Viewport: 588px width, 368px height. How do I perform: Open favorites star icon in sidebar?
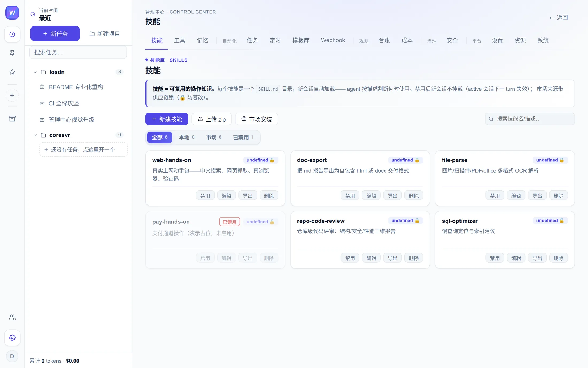click(x=12, y=72)
